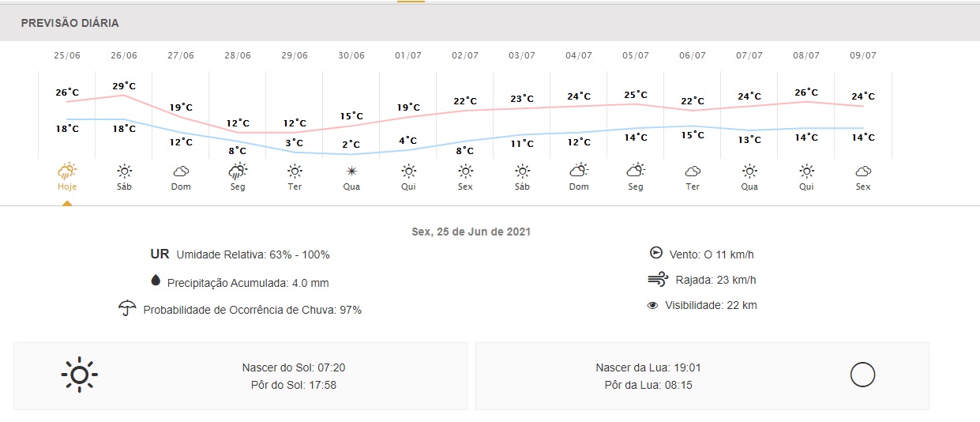Click the cloudy icon for Dom 27/06

pyautogui.click(x=181, y=171)
